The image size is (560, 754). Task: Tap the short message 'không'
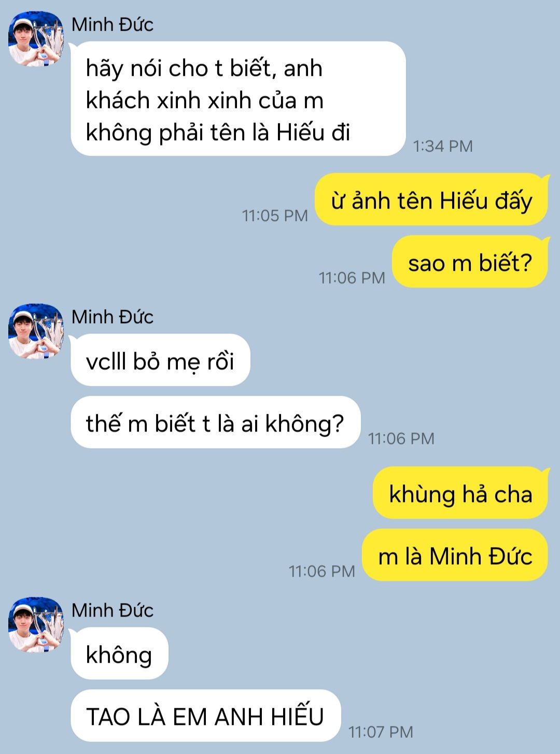click(x=119, y=653)
